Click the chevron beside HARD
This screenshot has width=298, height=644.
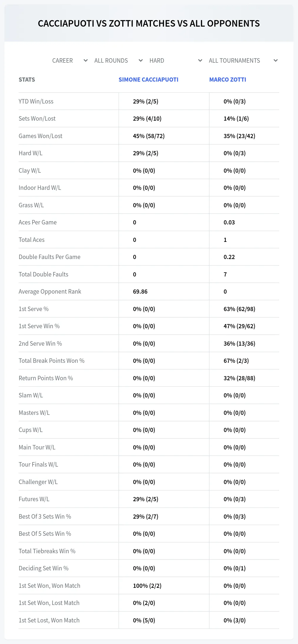[200, 61]
